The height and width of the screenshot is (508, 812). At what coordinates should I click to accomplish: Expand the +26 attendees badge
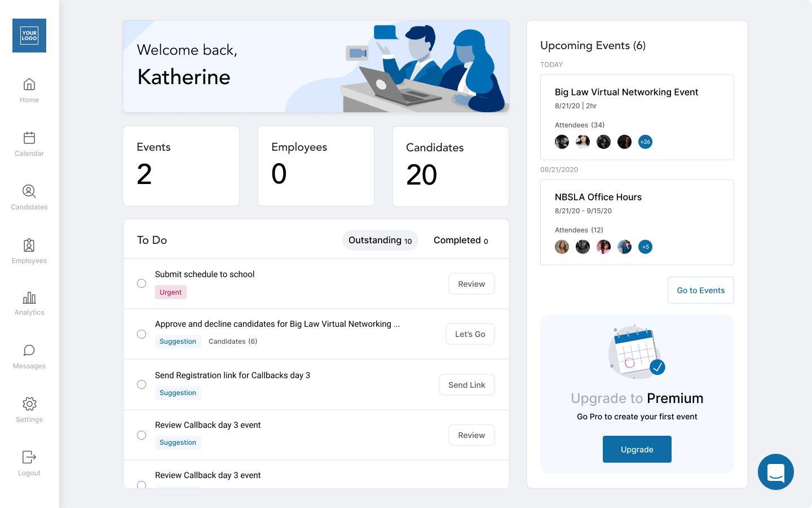tap(645, 142)
